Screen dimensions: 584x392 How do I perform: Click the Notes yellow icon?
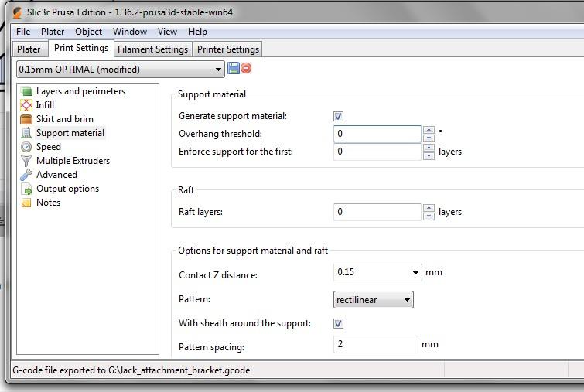coord(26,203)
